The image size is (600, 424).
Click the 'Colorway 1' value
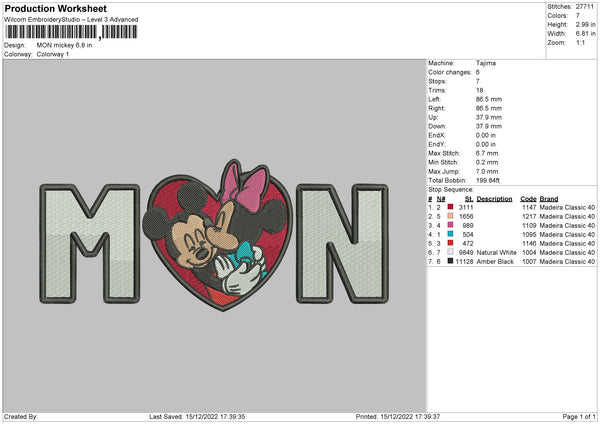pyautogui.click(x=53, y=54)
